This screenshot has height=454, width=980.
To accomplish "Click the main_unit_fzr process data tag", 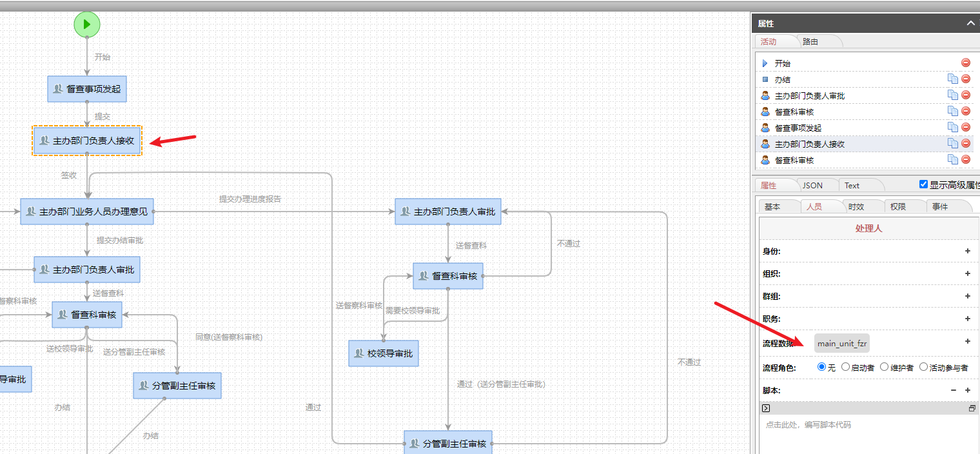I will pos(842,343).
